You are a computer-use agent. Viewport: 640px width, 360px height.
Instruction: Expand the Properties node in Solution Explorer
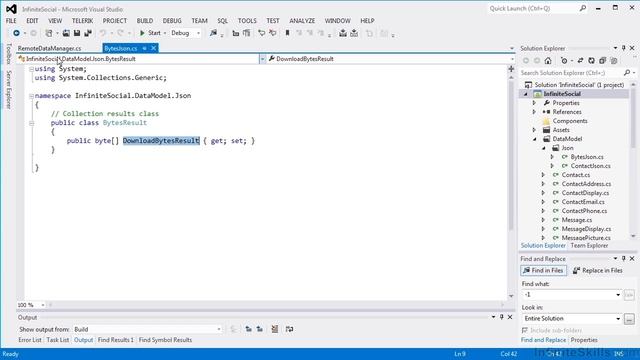(x=534, y=103)
